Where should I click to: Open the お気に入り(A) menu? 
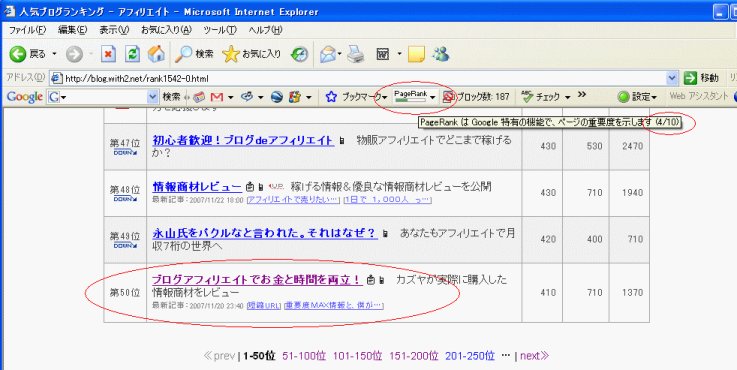[166, 30]
